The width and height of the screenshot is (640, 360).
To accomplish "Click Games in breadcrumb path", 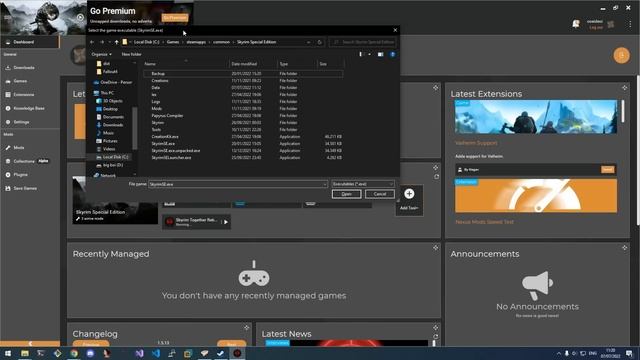I will tap(173, 42).
